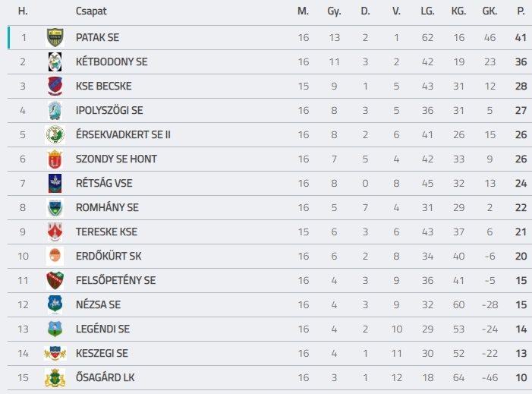The width and height of the screenshot is (532, 394).
Task: Sort table by the P. points column header
Action: pyautogui.click(x=521, y=11)
